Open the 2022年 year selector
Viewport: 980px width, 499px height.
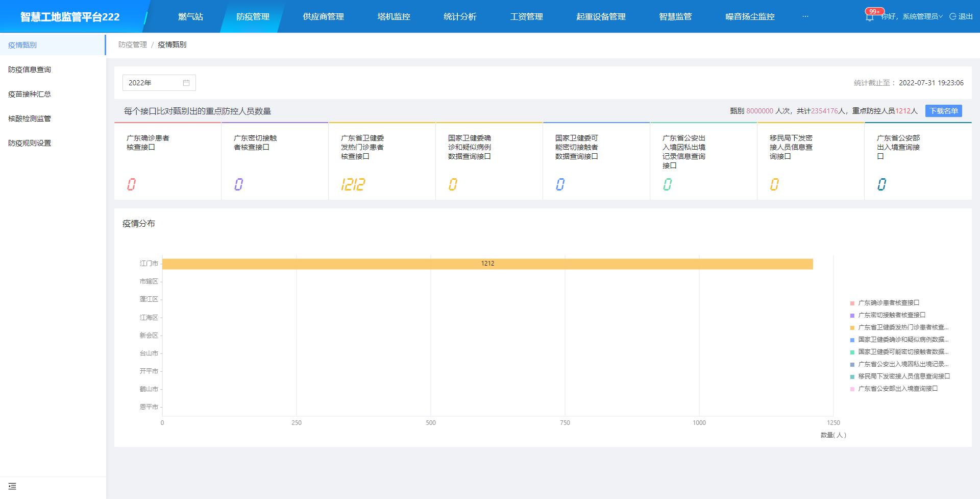click(159, 83)
